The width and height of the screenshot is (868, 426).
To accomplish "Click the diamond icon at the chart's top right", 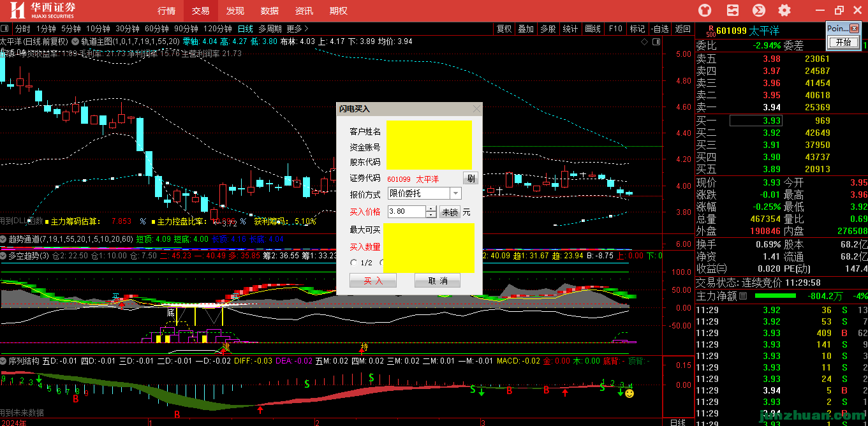I will click(x=644, y=41).
